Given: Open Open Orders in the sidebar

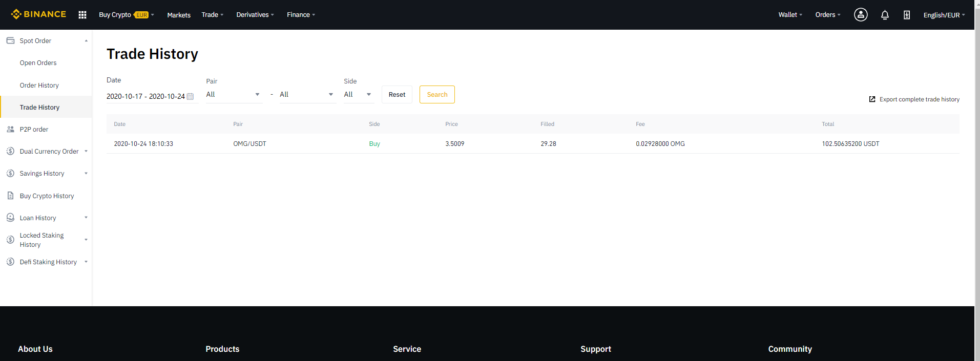Looking at the screenshot, I should [x=38, y=63].
